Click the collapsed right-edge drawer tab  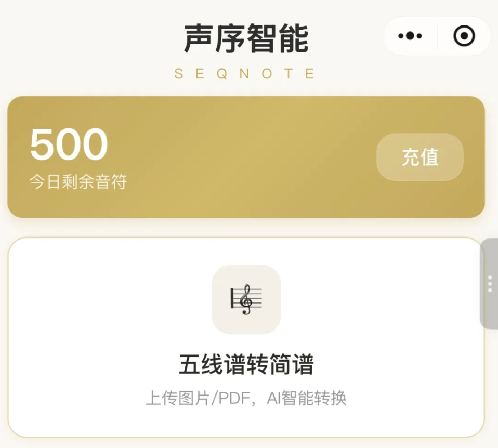pyautogui.click(x=489, y=283)
